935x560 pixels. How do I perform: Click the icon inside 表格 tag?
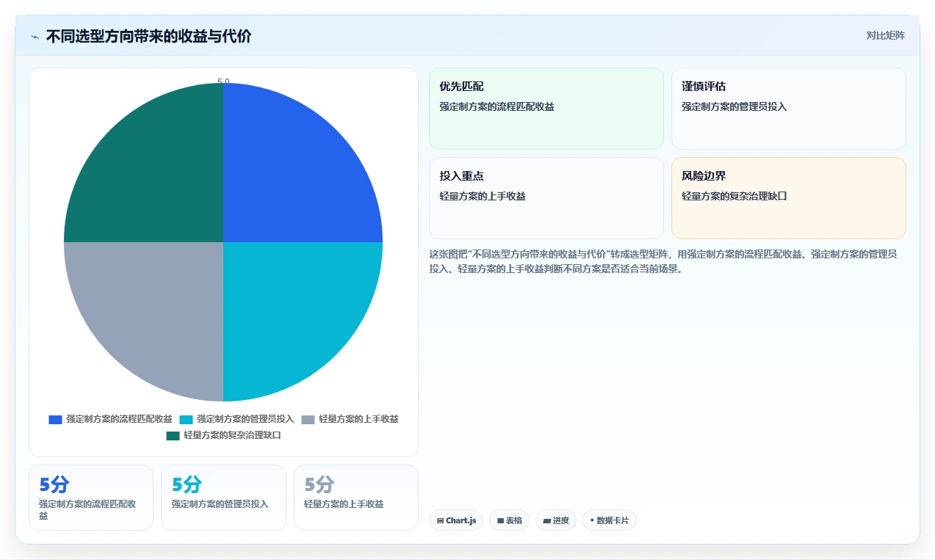500,520
